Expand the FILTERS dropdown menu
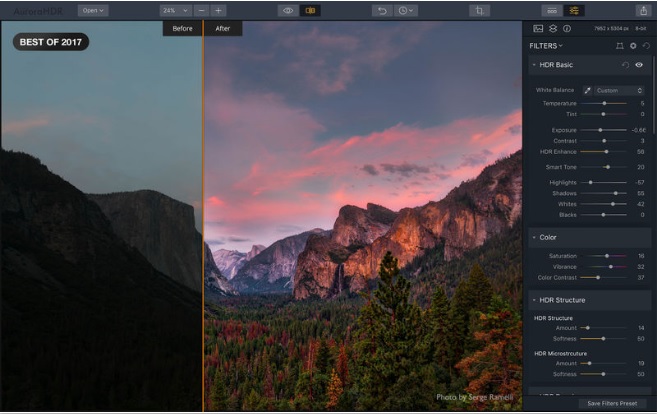657x414 pixels. (546, 46)
